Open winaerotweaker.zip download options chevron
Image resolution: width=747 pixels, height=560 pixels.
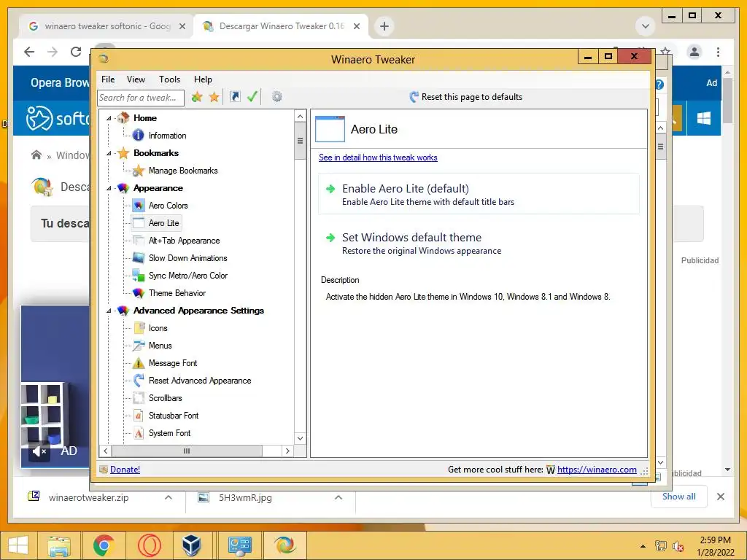click(169, 497)
